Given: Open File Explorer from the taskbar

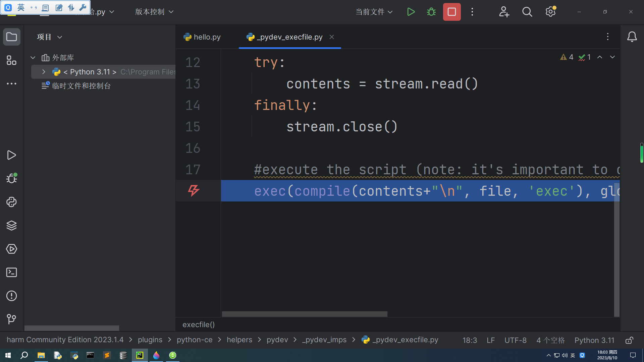Looking at the screenshot, I should [x=41, y=355].
